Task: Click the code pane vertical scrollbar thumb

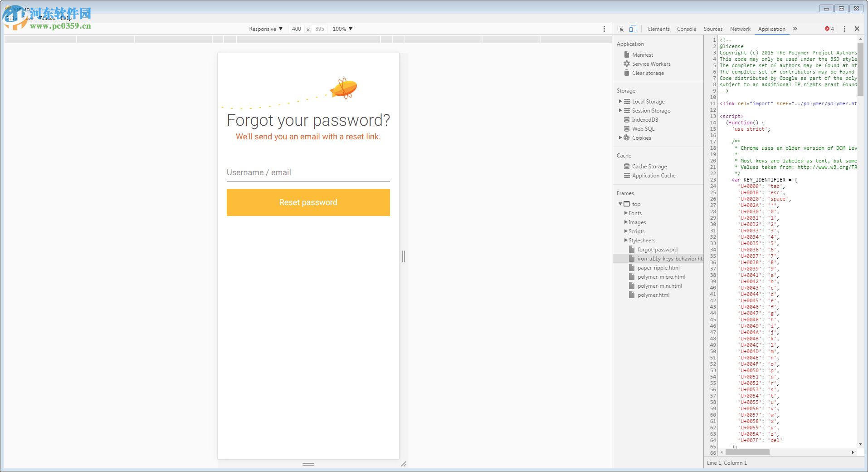Action: (x=860, y=69)
